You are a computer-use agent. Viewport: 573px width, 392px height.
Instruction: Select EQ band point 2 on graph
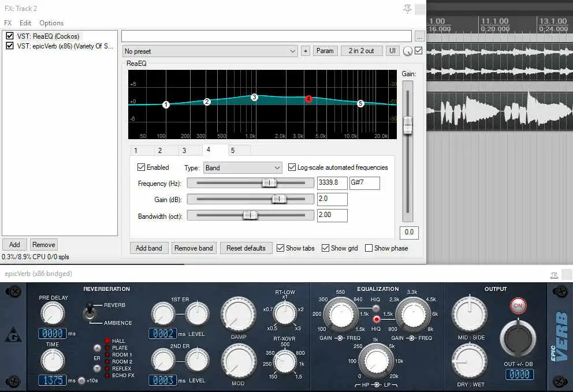point(207,102)
